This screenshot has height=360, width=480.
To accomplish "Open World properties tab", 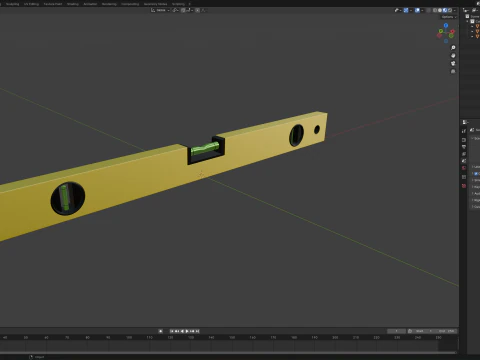I will click(464, 168).
